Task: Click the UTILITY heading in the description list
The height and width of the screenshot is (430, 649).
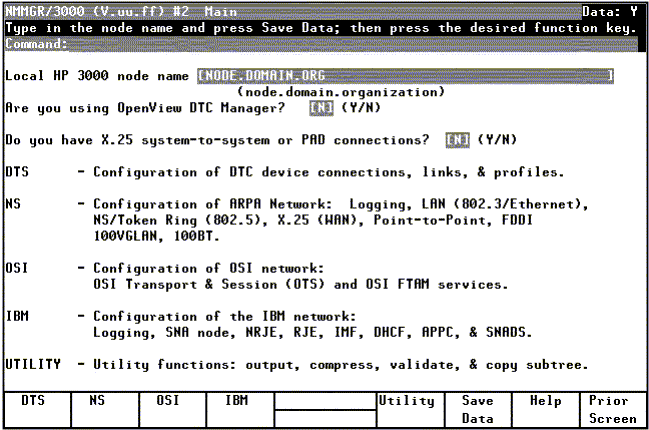Action: click(x=33, y=364)
